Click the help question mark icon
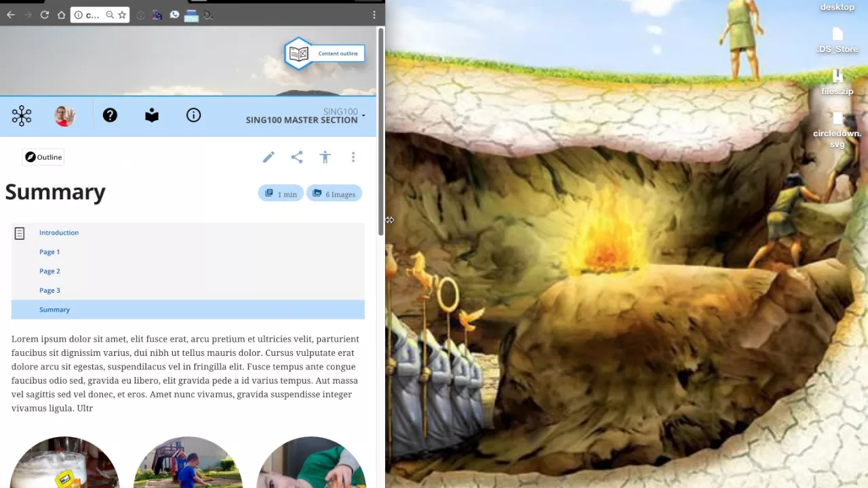 tap(110, 115)
